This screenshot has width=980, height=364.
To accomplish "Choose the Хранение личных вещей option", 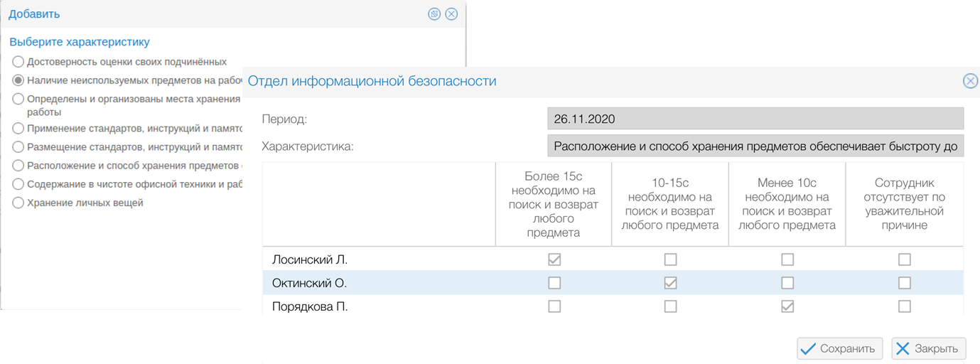I will pyautogui.click(x=18, y=203).
